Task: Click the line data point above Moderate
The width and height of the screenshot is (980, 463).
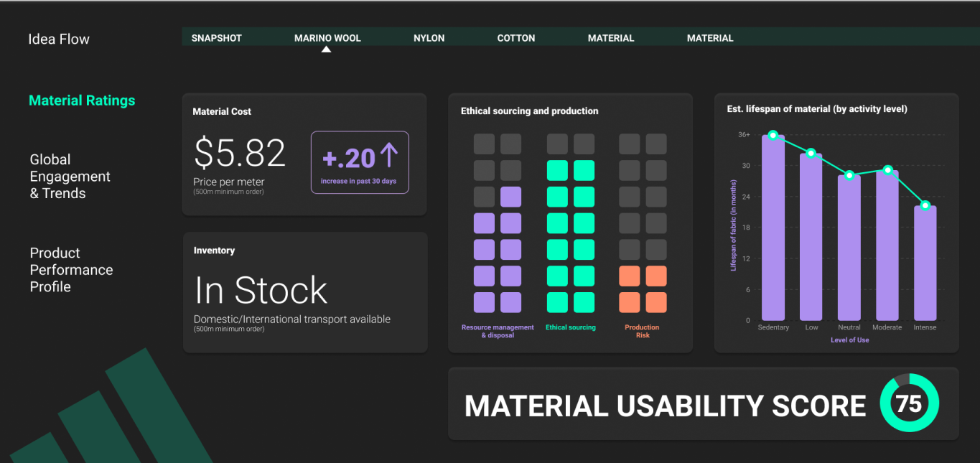Action: (x=887, y=170)
